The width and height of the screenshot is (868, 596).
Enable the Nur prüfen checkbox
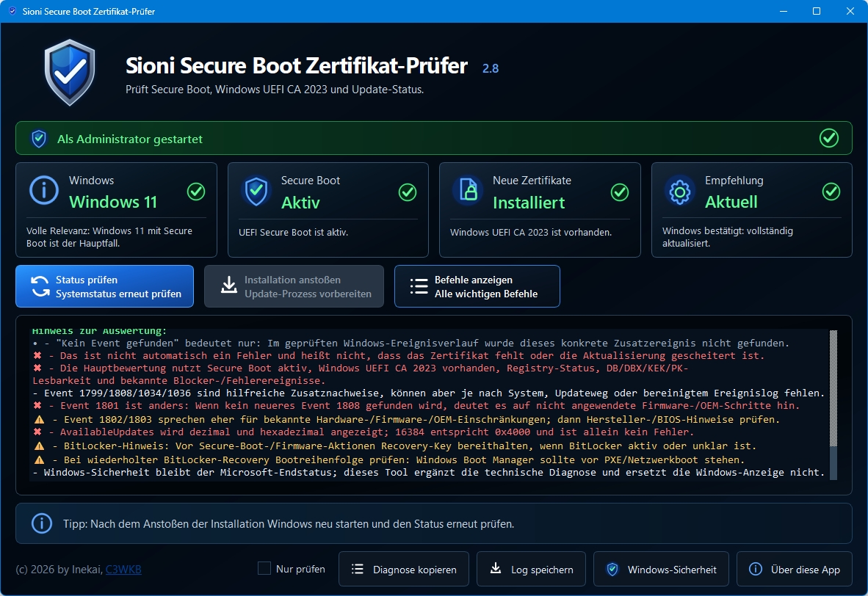tap(264, 568)
